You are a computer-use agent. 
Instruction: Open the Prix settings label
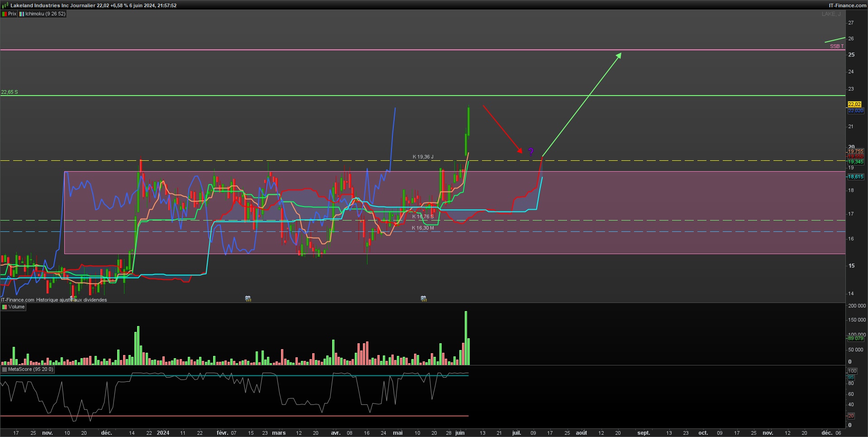point(12,14)
